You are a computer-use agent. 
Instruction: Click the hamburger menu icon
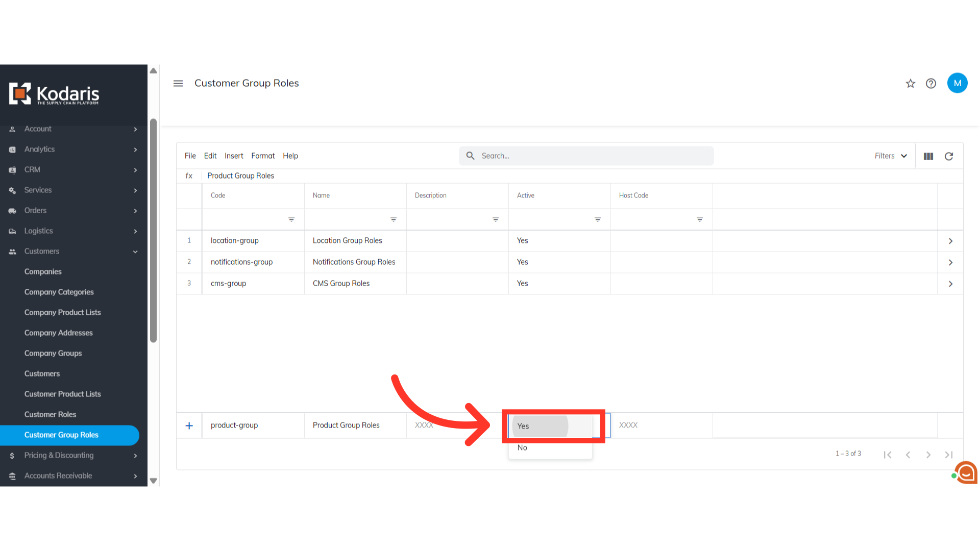click(x=178, y=83)
